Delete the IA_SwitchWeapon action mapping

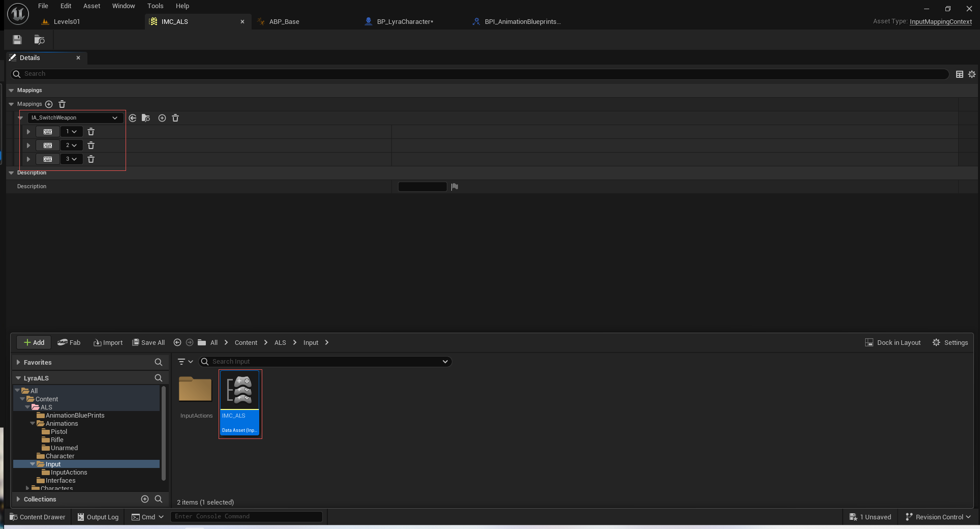pyautogui.click(x=175, y=118)
